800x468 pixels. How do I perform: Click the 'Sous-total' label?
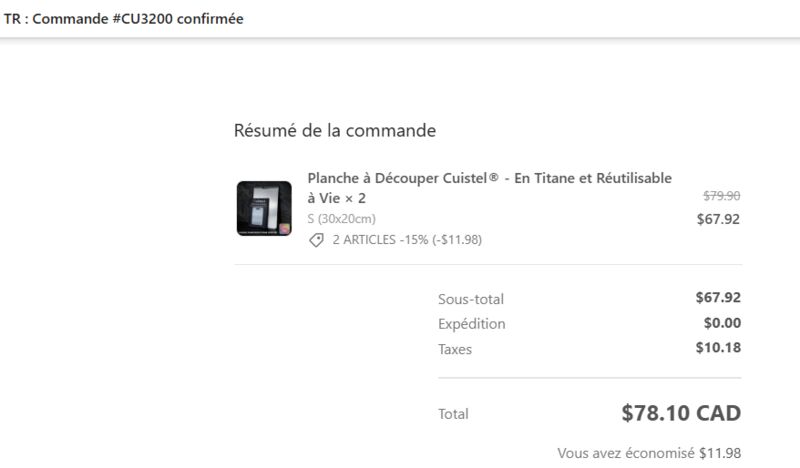[471, 299]
